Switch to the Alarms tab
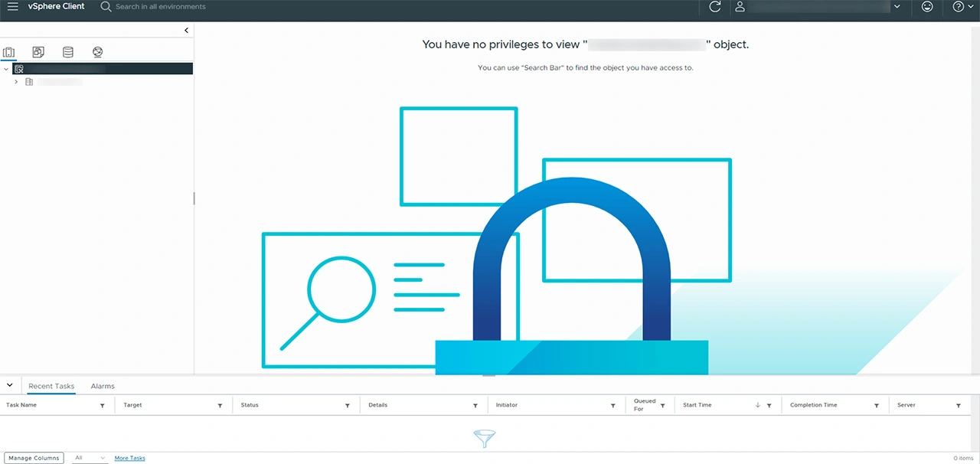 pyautogui.click(x=103, y=386)
